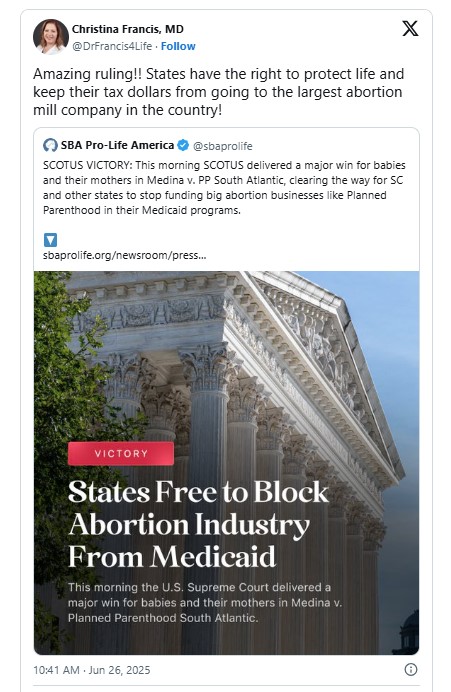Open Christina Francis, MD display name
451x692 pixels.
pos(128,29)
